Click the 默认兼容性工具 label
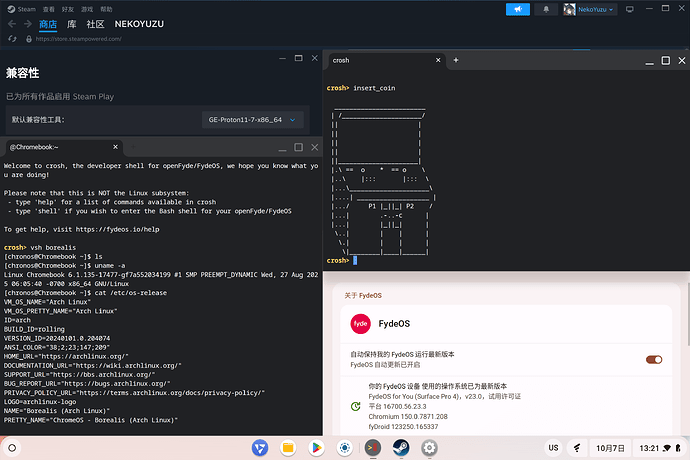Image resolution: width=690 pixels, height=460 pixels. tap(38, 120)
